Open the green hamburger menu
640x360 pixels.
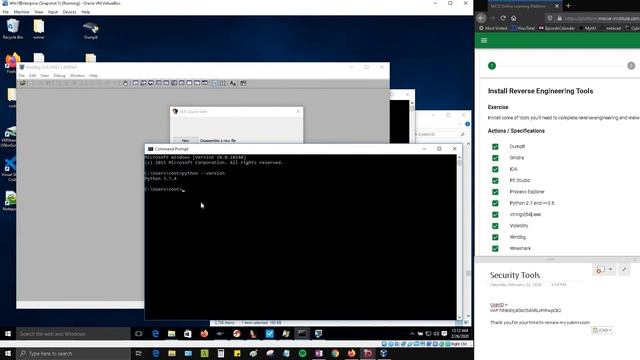point(484,40)
